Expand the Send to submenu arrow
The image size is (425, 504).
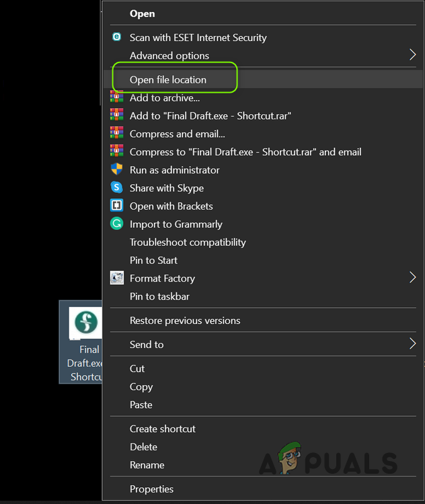pos(412,344)
